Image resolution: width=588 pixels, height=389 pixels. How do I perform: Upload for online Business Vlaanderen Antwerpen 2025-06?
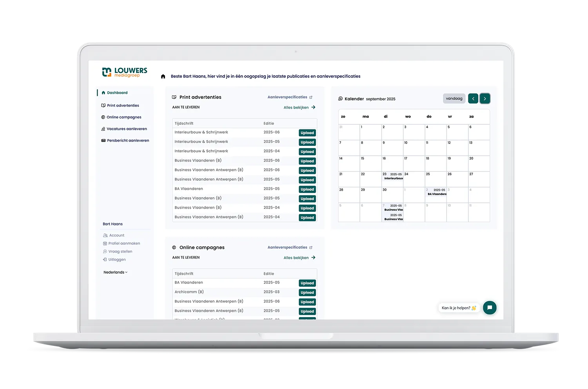click(x=307, y=302)
